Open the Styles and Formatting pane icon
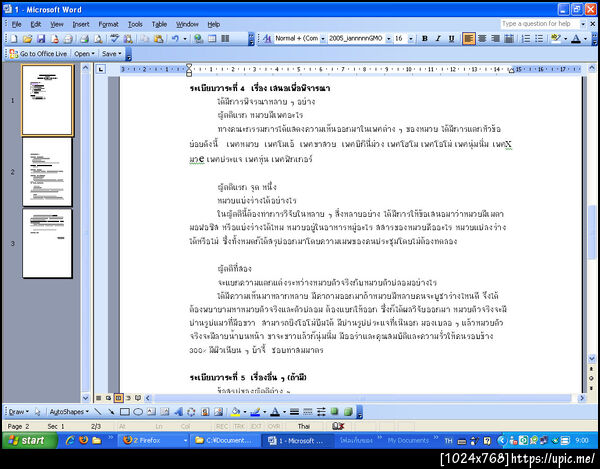This screenshot has height=469, width=600. tap(267, 39)
